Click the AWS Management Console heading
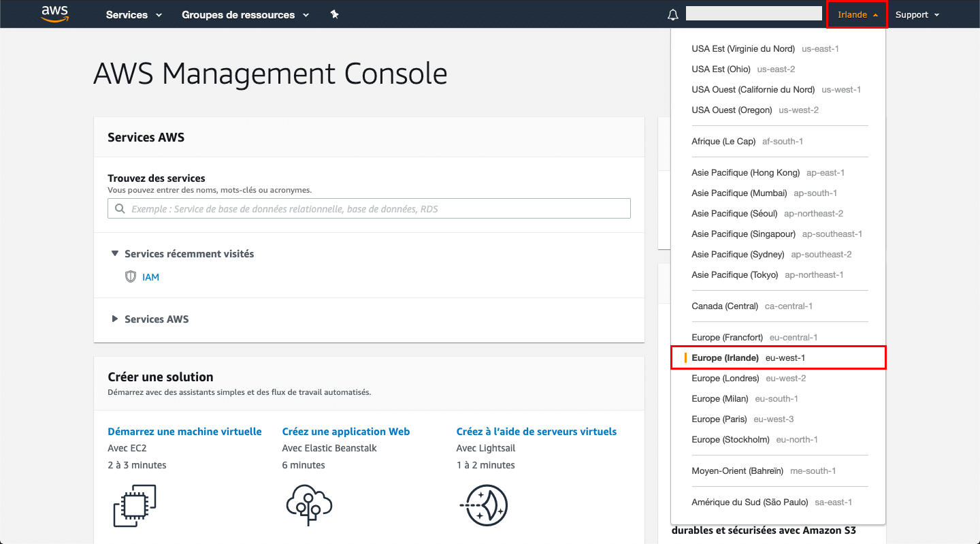 (270, 74)
